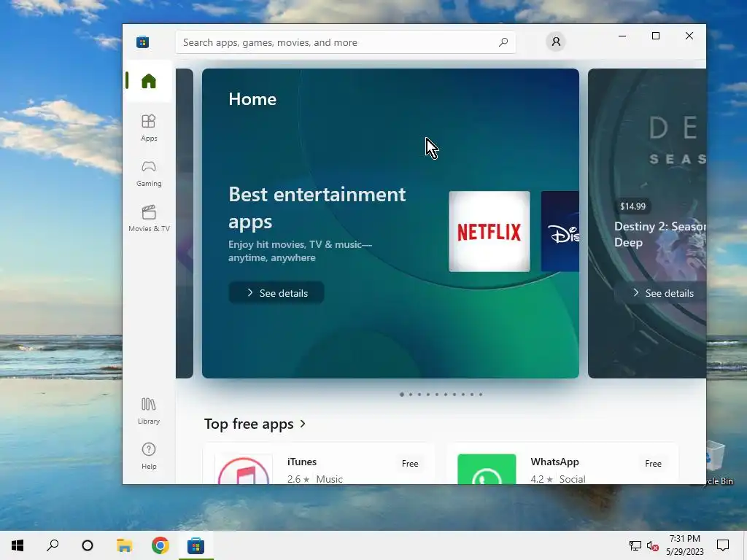Open the network icon in system tray
The width and height of the screenshot is (747, 560).
635,545
